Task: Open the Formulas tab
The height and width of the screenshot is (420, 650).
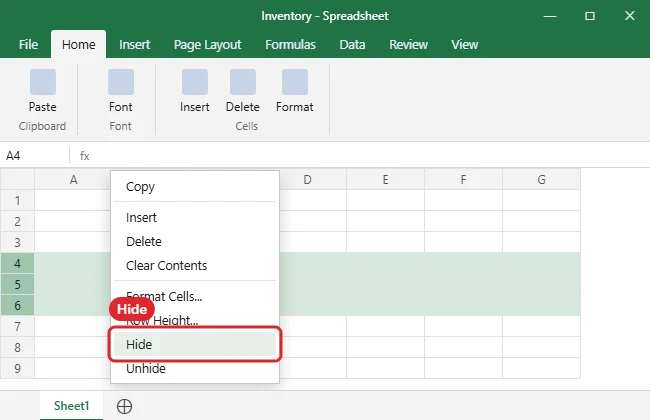Action: pyautogui.click(x=290, y=44)
